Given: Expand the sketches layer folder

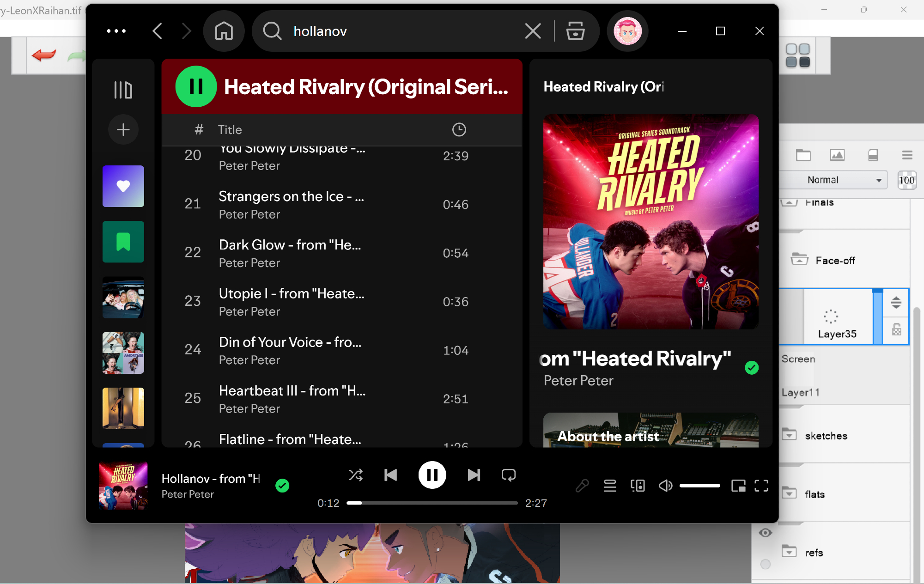Looking at the screenshot, I should (x=789, y=435).
